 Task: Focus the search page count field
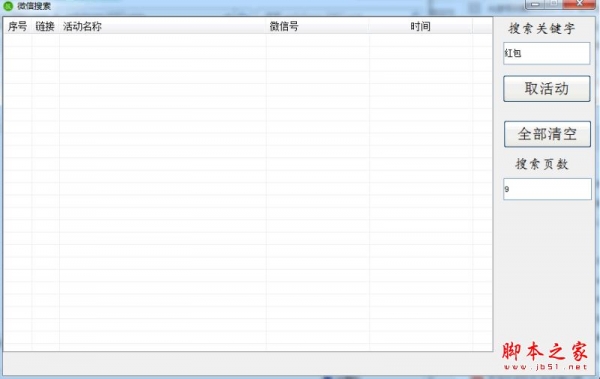click(x=547, y=189)
